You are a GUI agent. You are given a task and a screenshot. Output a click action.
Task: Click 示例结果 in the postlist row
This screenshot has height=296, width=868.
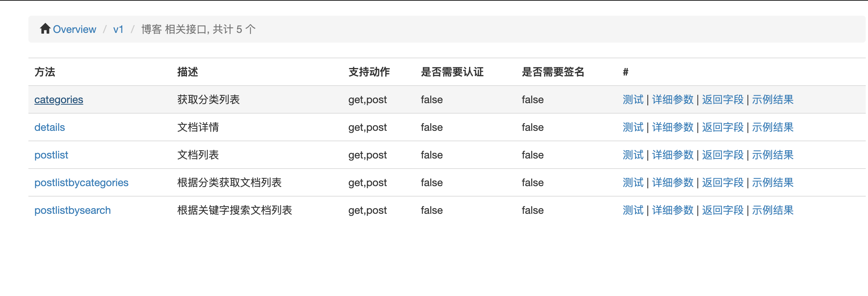coord(773,155)
